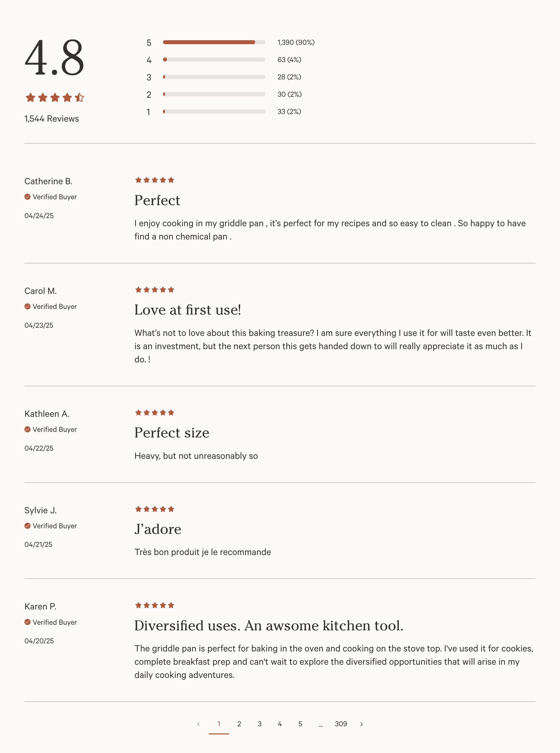
Task: Click the next page chevron
Action: pyautogui.click(x=361, y=724)
